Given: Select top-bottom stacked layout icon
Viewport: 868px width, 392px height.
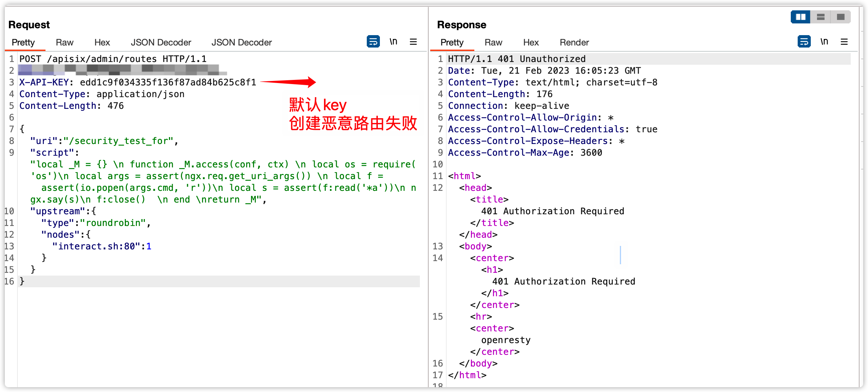Looking at the screenshot, I should point(820,17).
